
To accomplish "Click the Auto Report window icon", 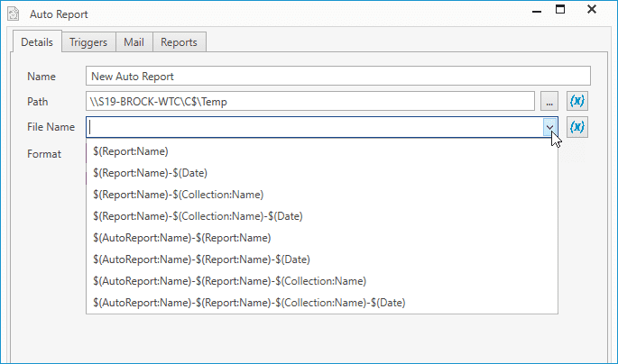I will click(x=14, y=14).
